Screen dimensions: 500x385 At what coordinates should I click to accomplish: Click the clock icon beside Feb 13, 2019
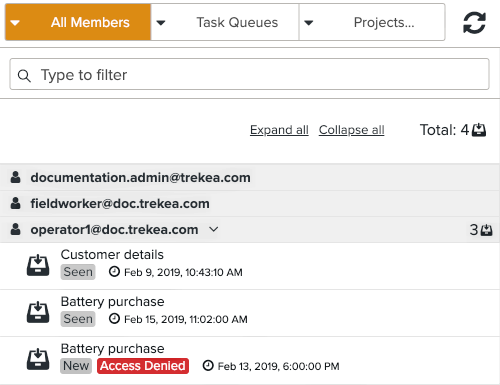click(x=208, y=366)
